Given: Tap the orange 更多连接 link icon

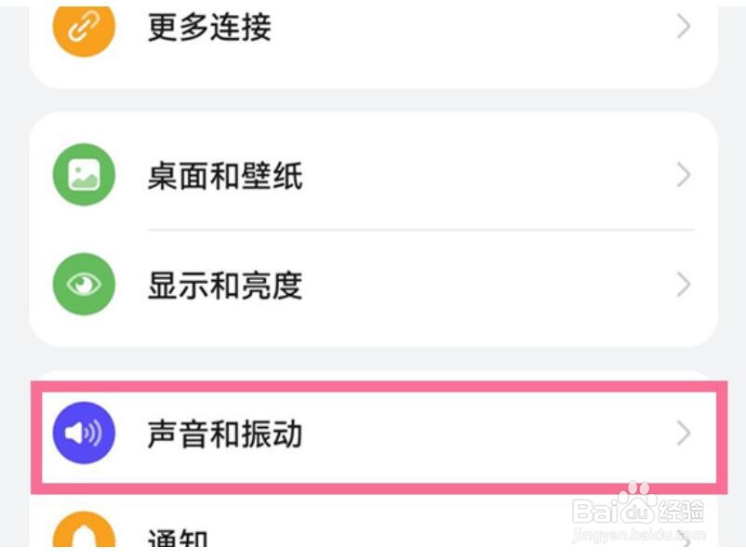Looking at the screenshot, I should (85, 27).
